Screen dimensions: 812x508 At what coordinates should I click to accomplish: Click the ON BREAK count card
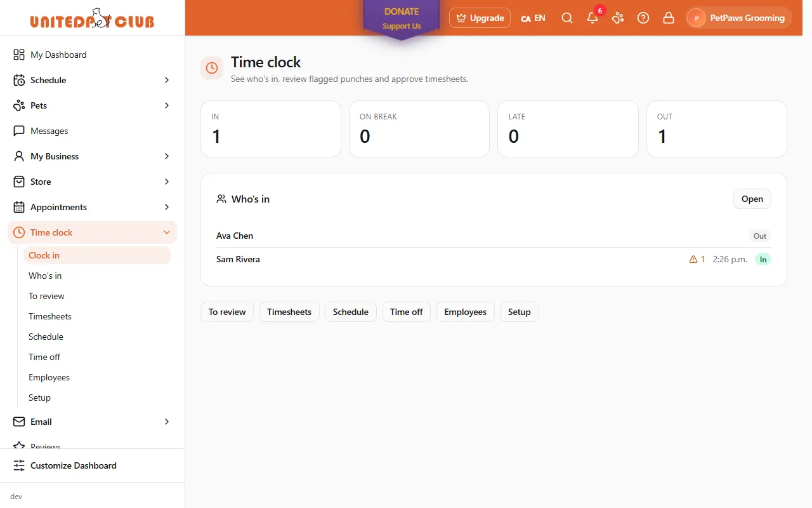[x=419, y=129]
